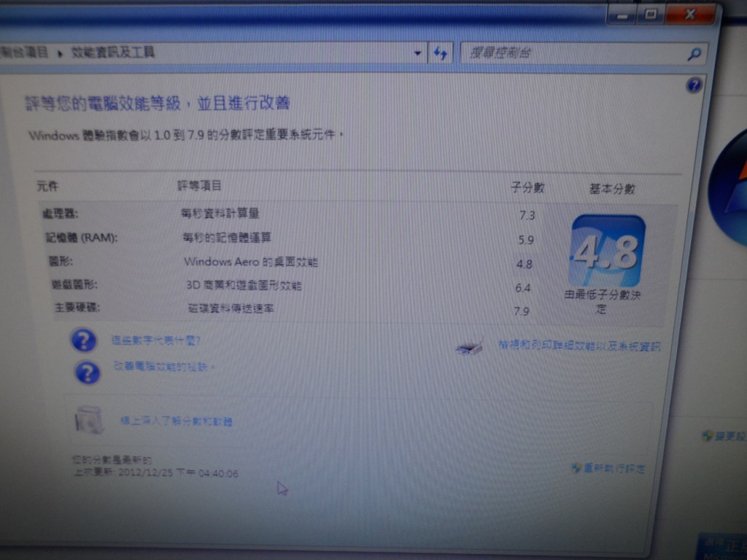Click the RAM subscore 5.9

point(526,240)
